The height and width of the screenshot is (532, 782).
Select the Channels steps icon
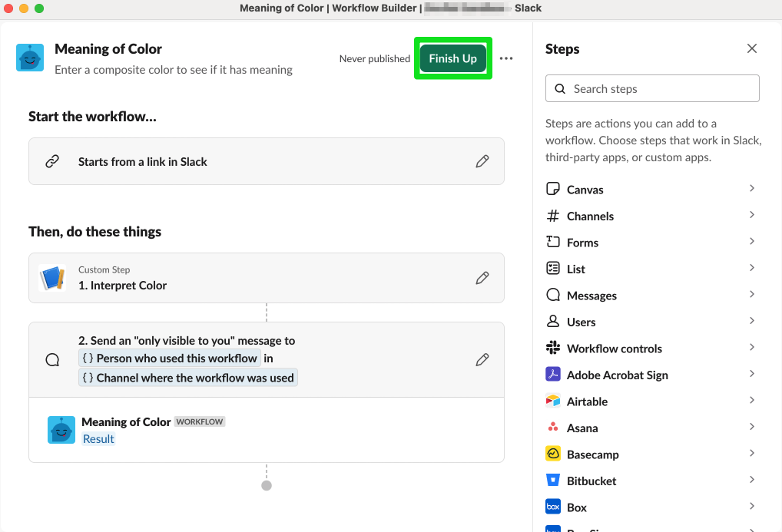tap(553, 216)
